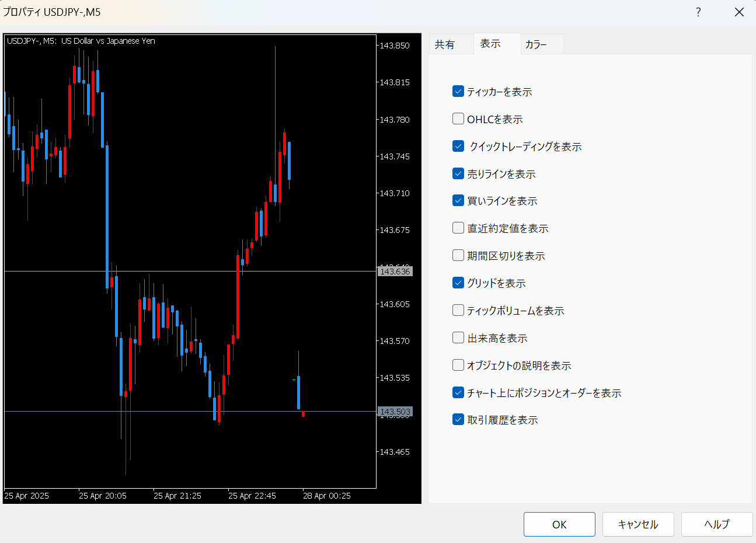Screen dimensions: 756x543
Task: Click the USDJPY-, M5 chart title text
Action: coord(81,41)
